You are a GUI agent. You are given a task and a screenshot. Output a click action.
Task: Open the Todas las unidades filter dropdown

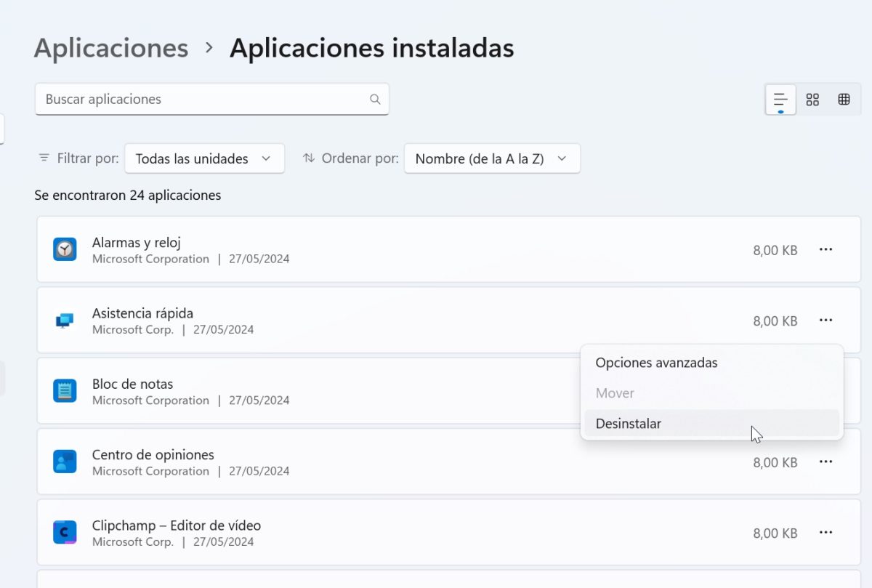coord(204,158)
